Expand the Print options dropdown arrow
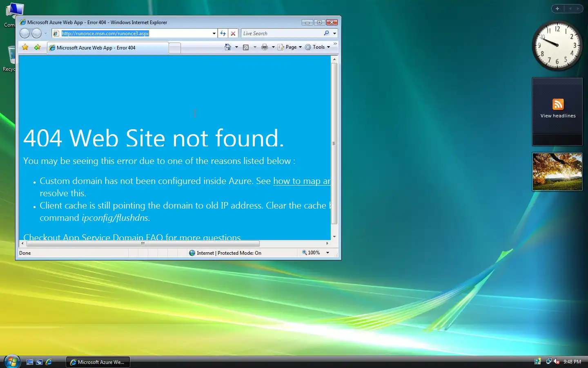Image resolution: width=588 pixels, height=368 pixels. 273,47
